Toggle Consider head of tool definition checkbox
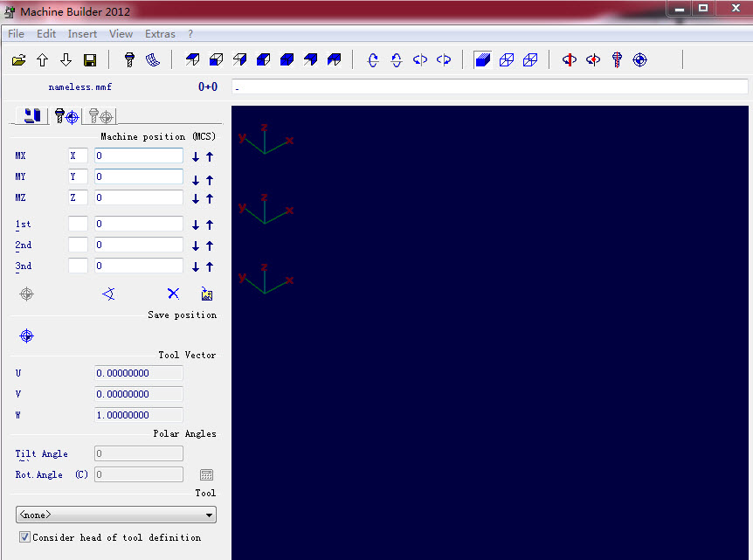The width and height of the screenshot is (753, 560). point(24,537)
